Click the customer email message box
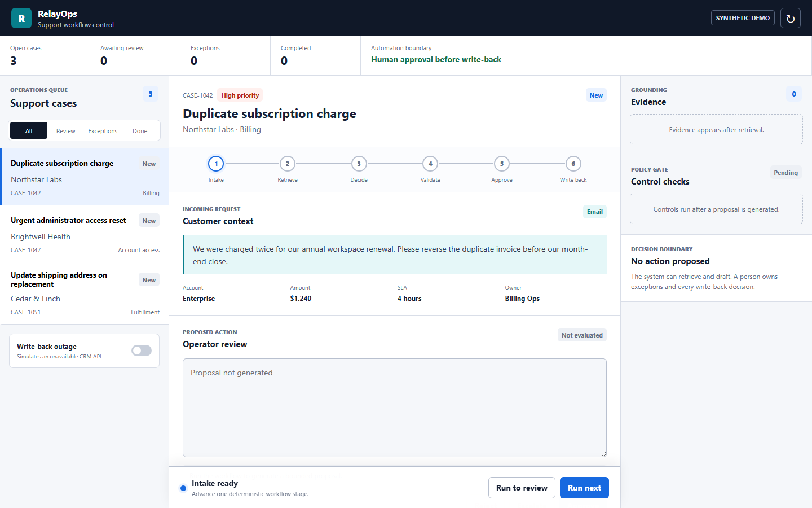Viewport: 812px width, 508px height. [395, 255]
